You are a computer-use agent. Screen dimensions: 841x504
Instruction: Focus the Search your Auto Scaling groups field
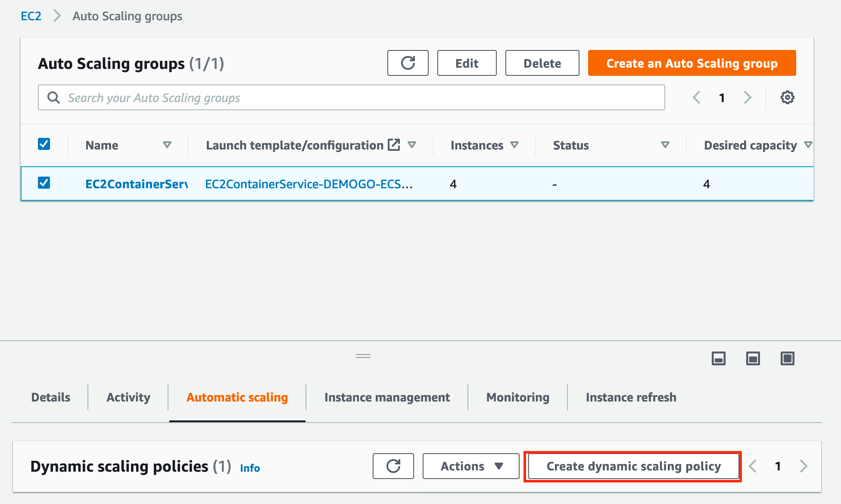point(351,97)
